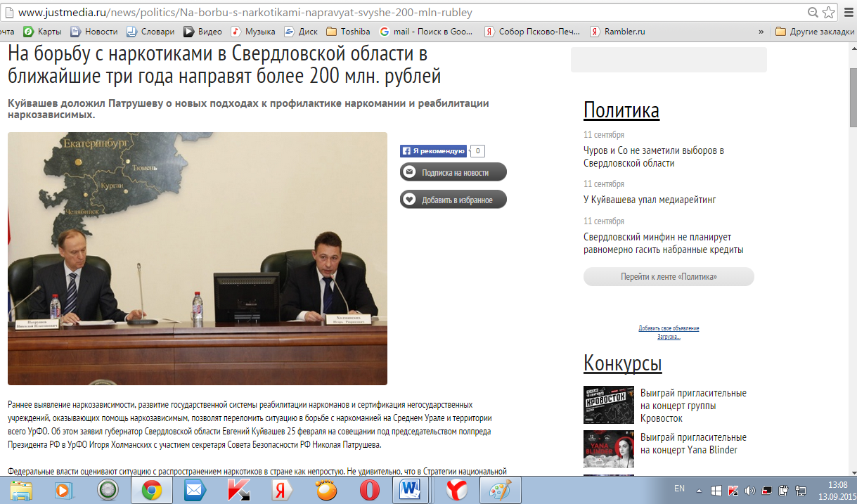Click the article photo of the meeting
857x504 pixels.
pyautogui.click(x=198, y=259)
